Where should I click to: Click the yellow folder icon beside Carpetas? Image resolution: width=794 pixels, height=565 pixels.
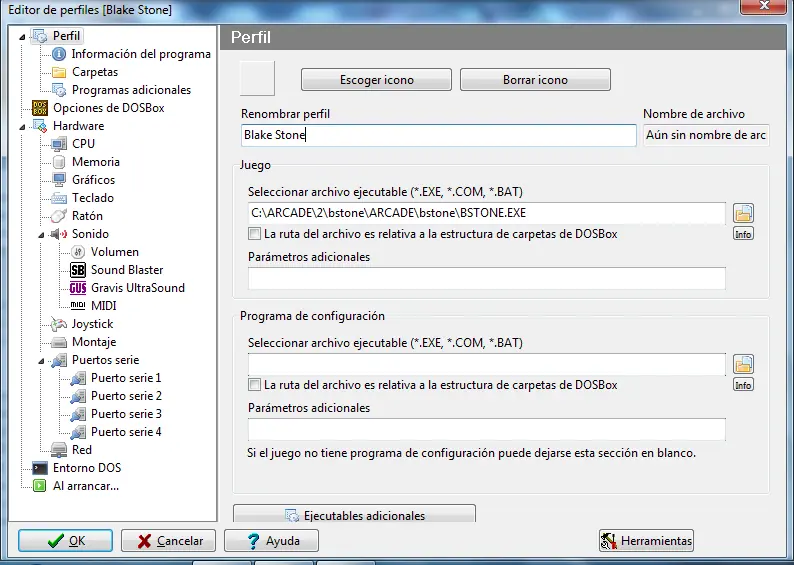59,72
